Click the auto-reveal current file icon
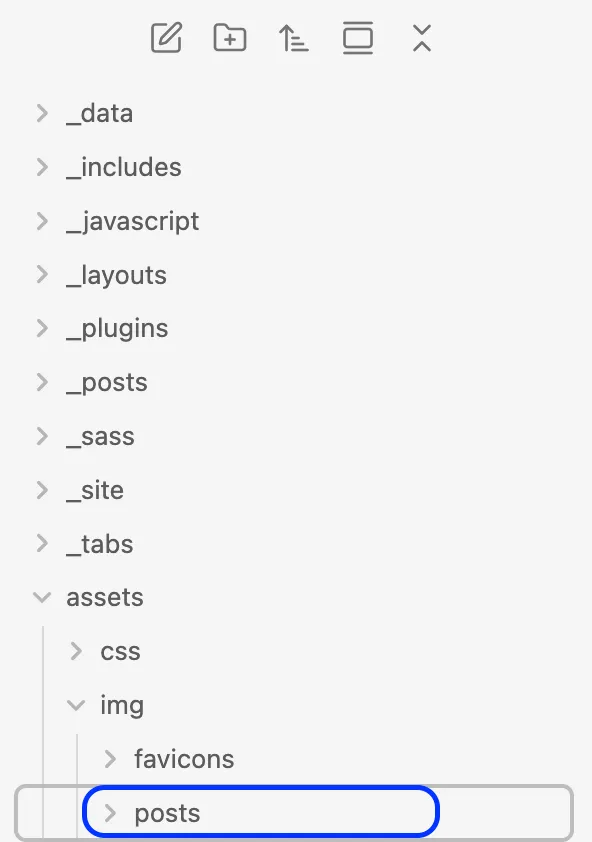 [358, 38]
